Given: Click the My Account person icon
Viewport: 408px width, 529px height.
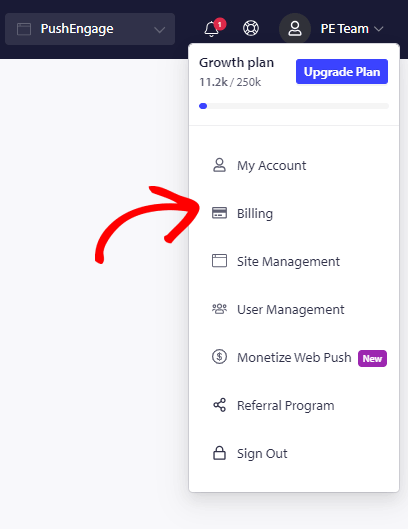Looking at the screenshot, I should 219,165.
